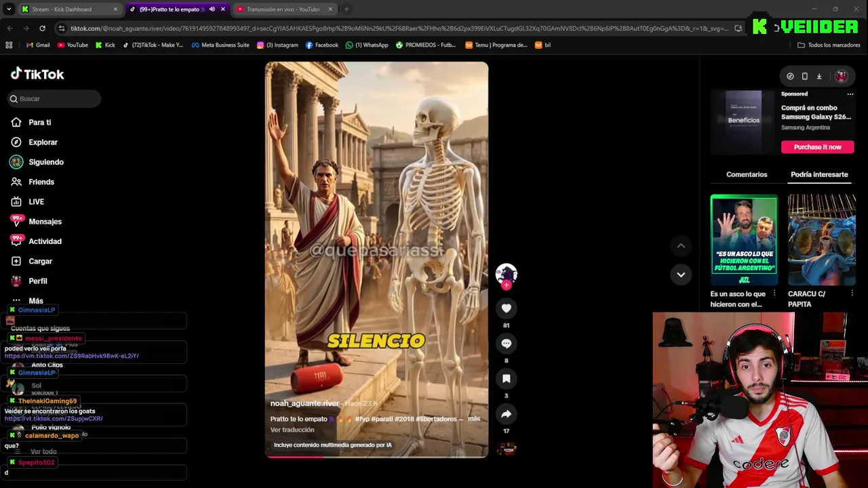Expand the Más options in sidebar
868x488 pixels.
coord(35,301)
